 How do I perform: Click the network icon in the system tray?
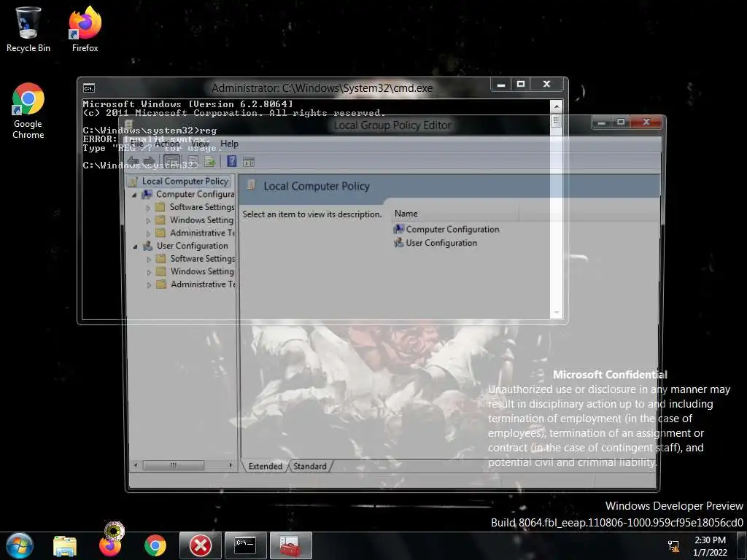673,545
